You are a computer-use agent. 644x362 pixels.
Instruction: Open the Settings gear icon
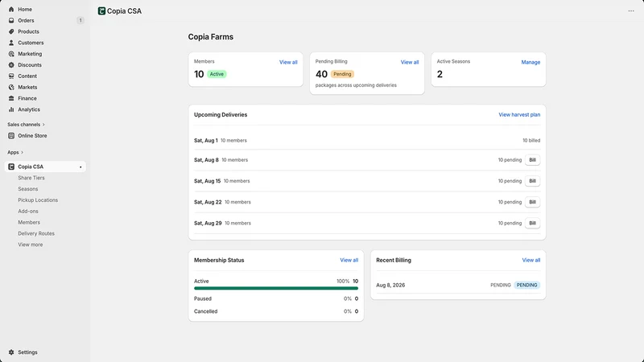tap(11, 352)
